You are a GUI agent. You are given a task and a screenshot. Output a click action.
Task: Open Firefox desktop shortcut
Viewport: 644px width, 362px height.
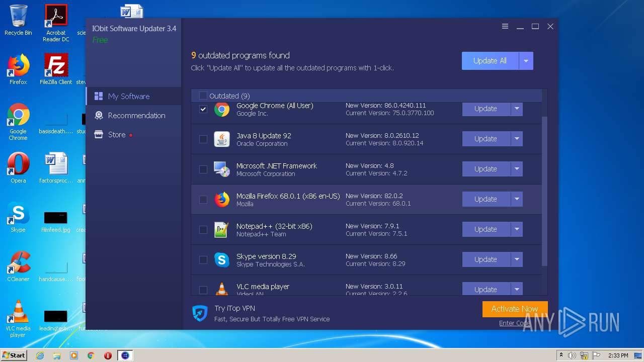tap(18, 69)
